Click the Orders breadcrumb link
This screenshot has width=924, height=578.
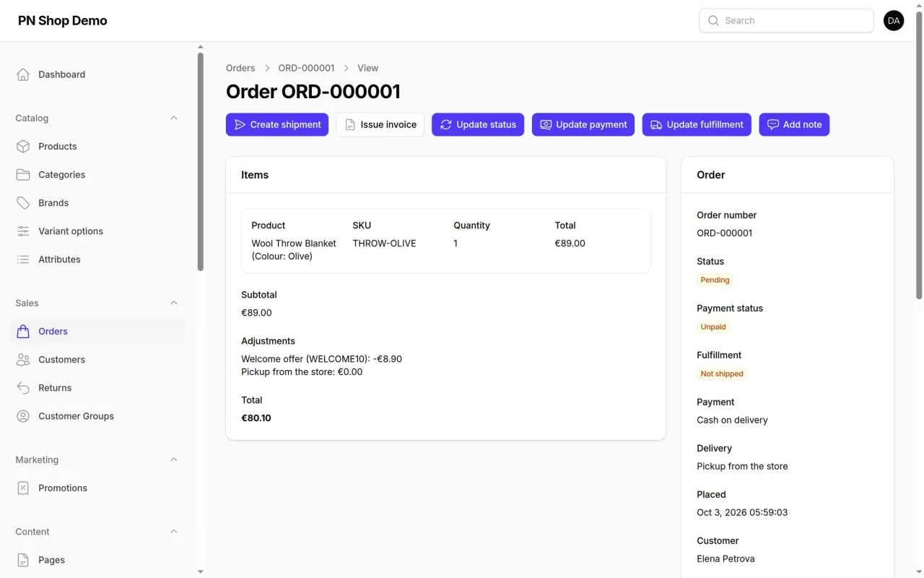coord(240,68)
